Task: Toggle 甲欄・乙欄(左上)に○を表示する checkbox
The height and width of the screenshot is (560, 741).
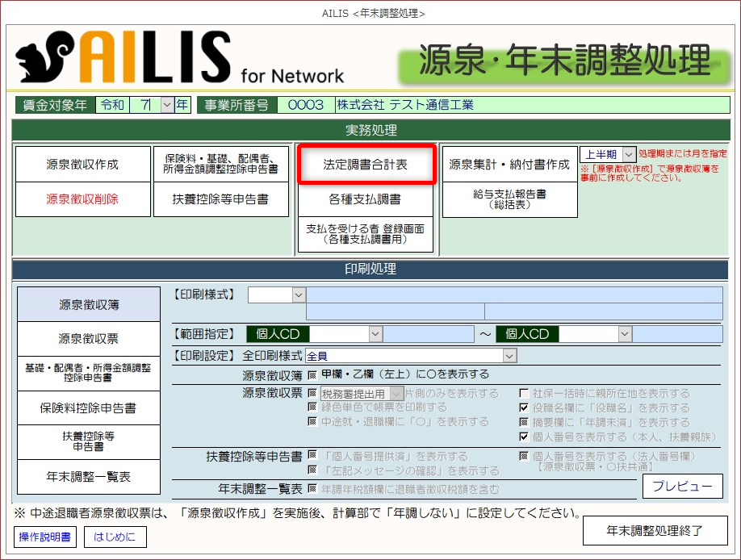Action: [x=312, y=375]
